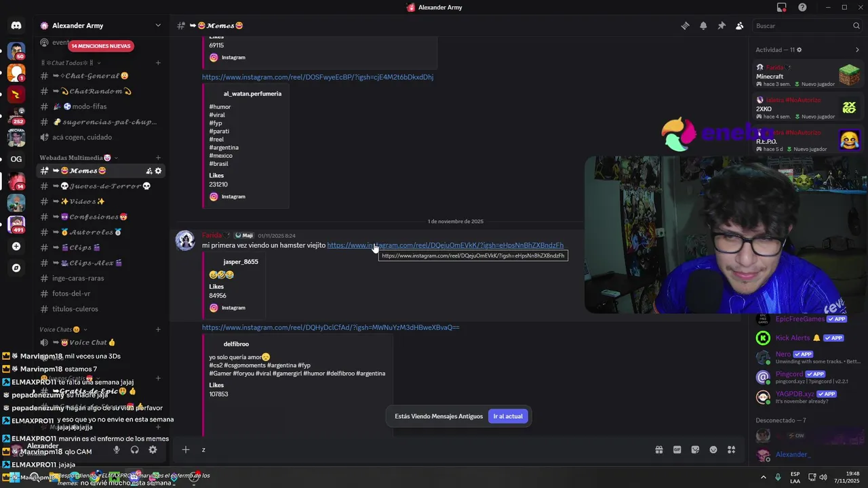Open the gift Nitro icon
Viewport: 868px width, 488px height.
click(x=658, y=449)
